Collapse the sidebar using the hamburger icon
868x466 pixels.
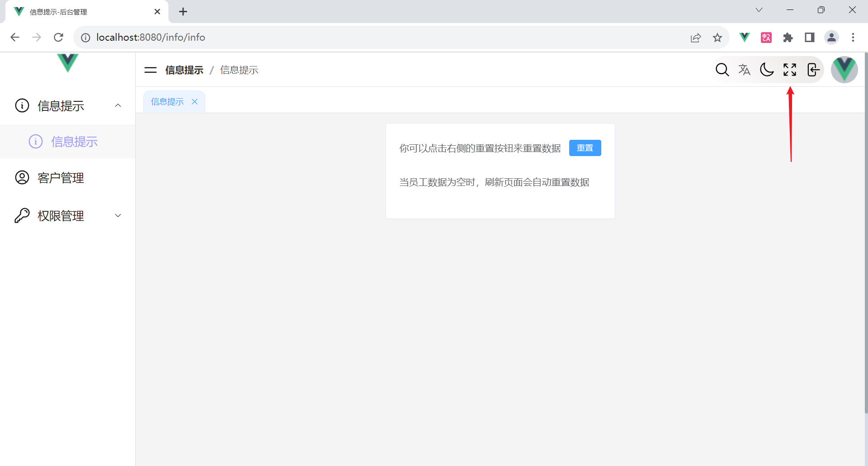(150, 70)
